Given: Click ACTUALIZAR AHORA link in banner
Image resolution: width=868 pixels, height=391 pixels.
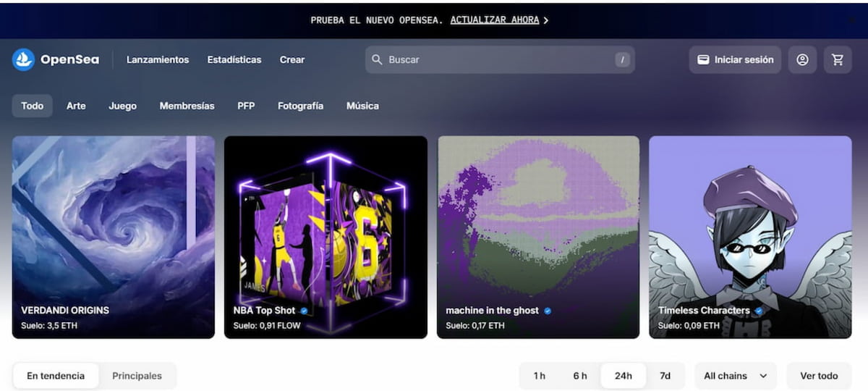Looking at the screenshot, I should 495,20.
